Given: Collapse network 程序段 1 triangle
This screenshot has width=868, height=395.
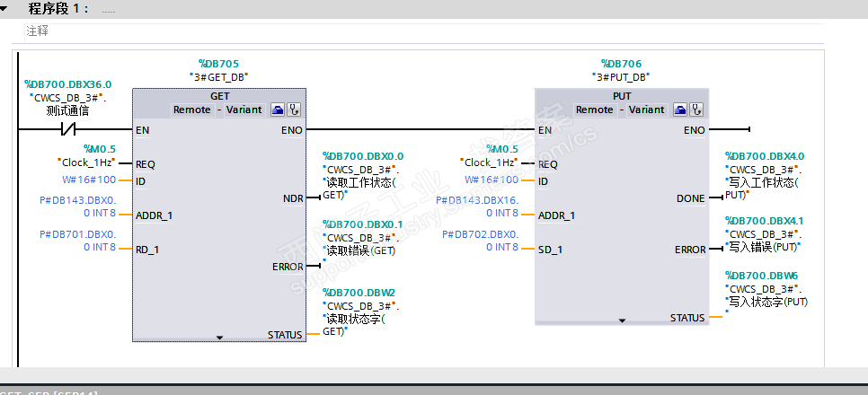Looking at the screenshot, I should (4, 9).
